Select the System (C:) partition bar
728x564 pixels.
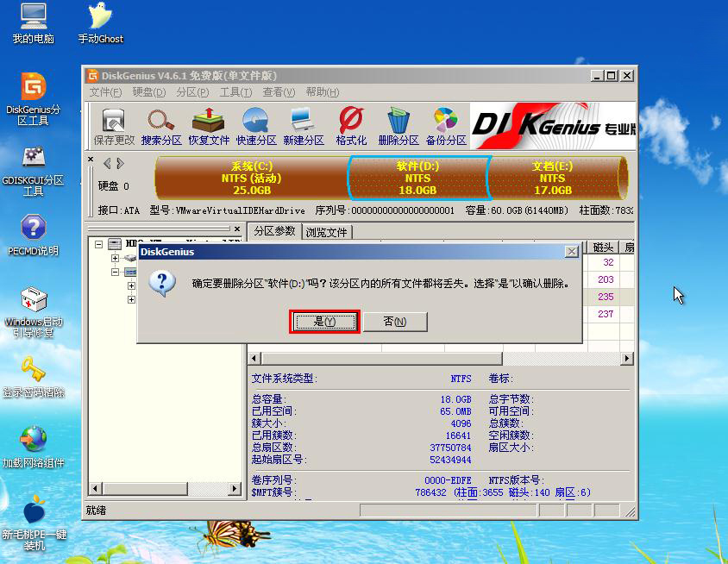(x=251, y=179)
